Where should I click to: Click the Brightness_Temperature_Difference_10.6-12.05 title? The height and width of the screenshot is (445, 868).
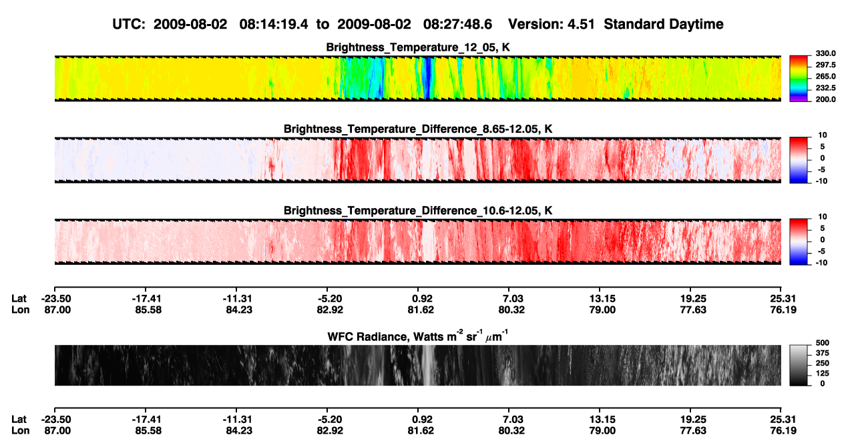coord(417,211)
